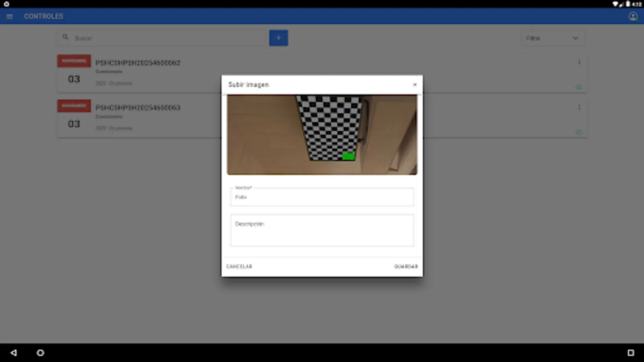Expand the Filtrar dropdown
Viewport: 644px width, 362px height.
coord(575,38)
